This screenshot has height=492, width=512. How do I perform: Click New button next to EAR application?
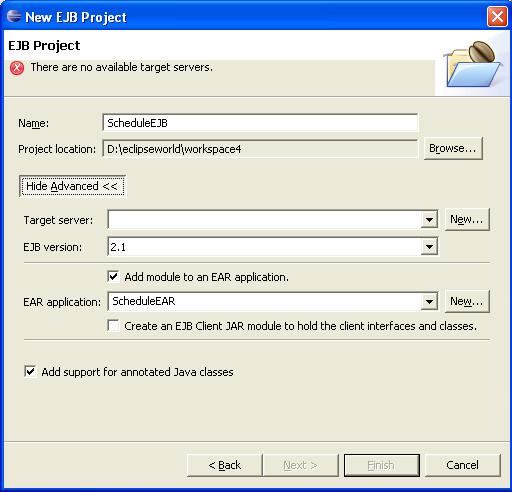click(x=467, y=301)
